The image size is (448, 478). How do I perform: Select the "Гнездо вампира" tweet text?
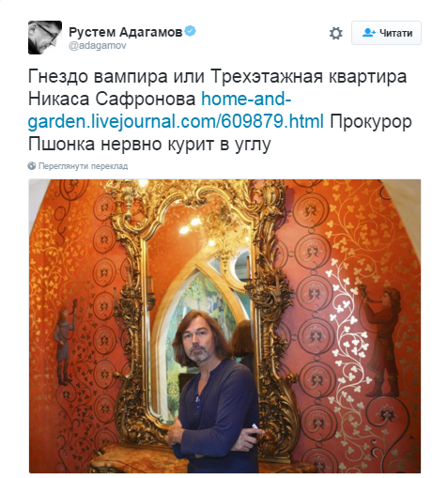pos(98,76)
